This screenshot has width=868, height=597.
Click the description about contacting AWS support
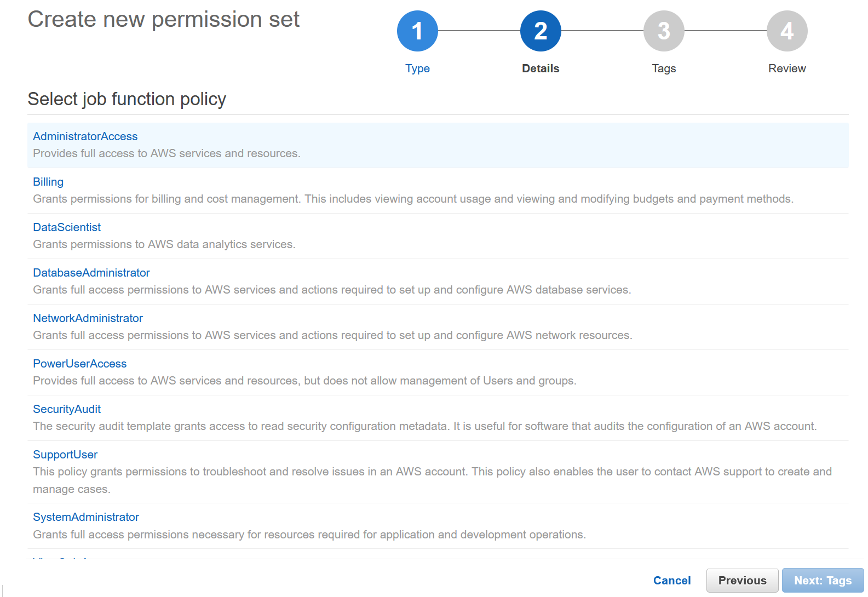pyautogui.click(x=432, y=480)
